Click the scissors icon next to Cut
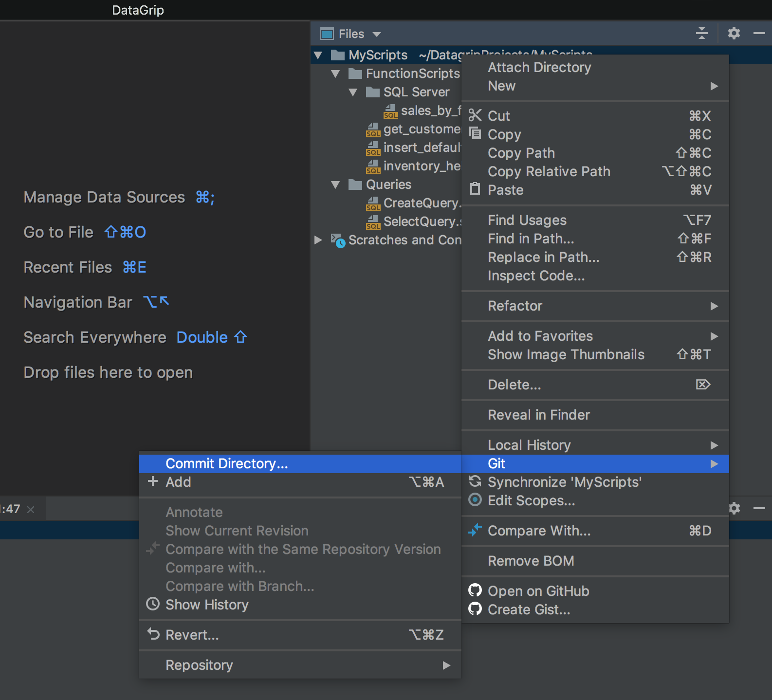 pos(475,115)
